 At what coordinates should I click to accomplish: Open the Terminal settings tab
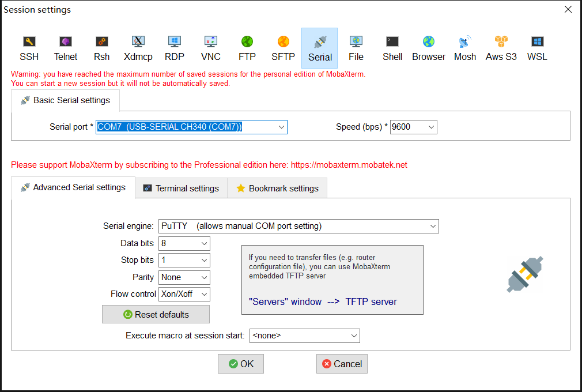pos(181,188)
